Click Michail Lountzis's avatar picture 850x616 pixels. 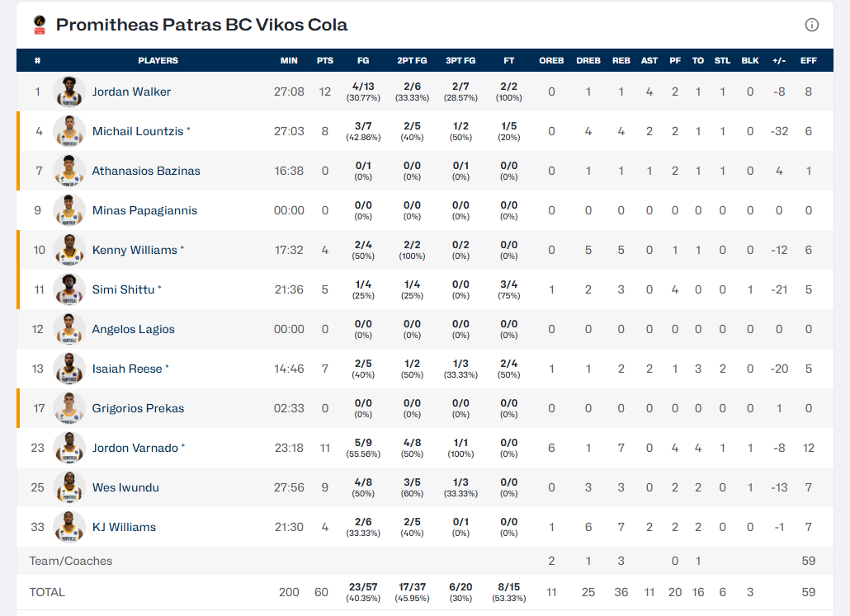point(69,131)
